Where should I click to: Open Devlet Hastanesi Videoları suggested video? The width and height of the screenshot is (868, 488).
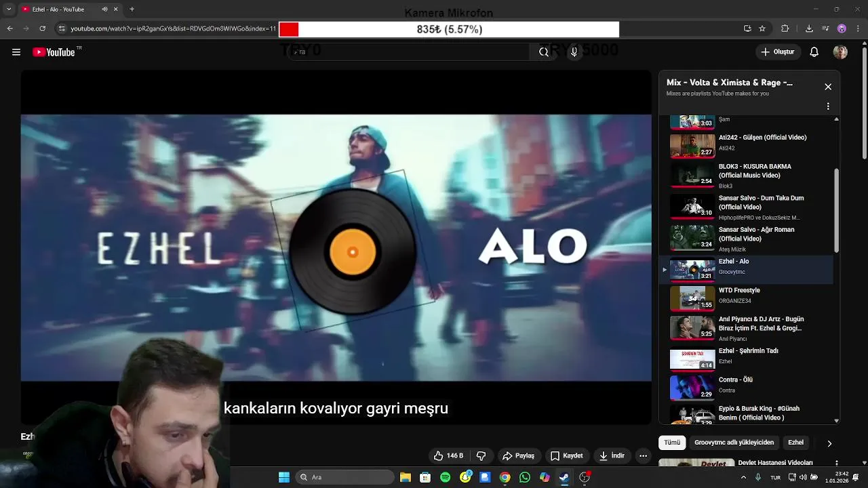(775, 462)
